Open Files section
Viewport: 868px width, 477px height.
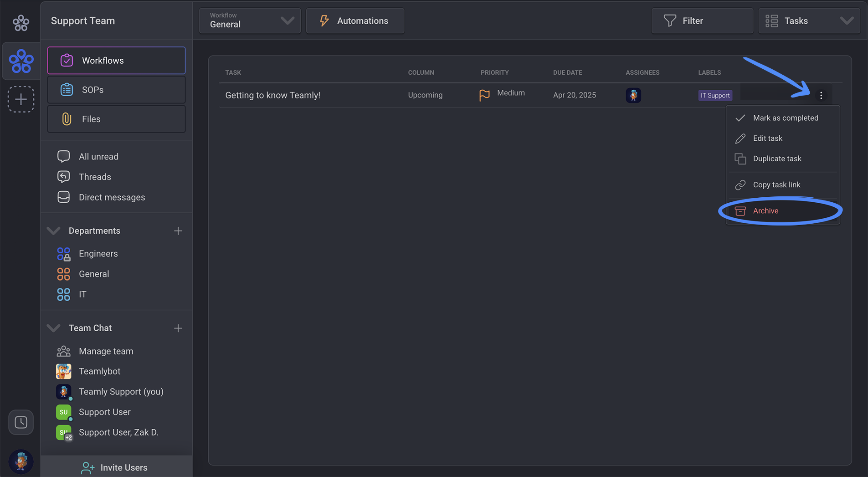coord(116,119)
